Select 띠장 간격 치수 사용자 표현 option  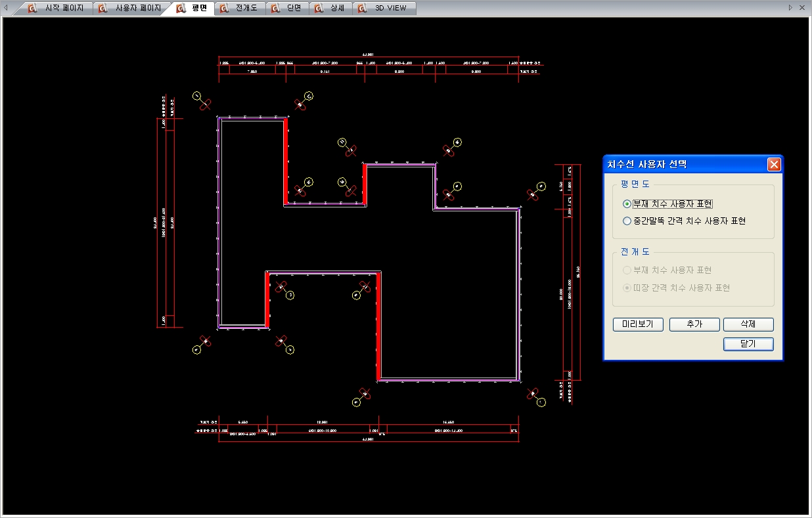coord(627,288)
